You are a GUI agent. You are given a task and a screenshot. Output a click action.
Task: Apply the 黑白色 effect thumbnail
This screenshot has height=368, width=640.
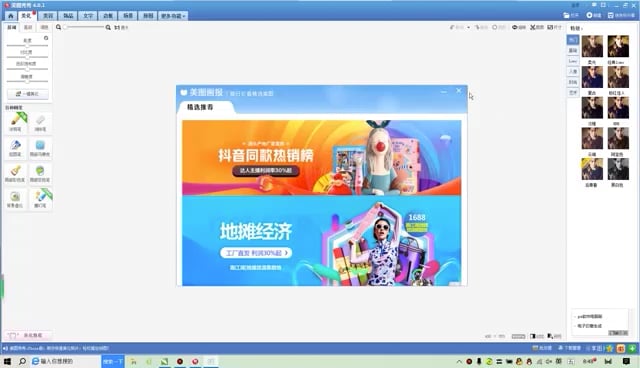618,169
